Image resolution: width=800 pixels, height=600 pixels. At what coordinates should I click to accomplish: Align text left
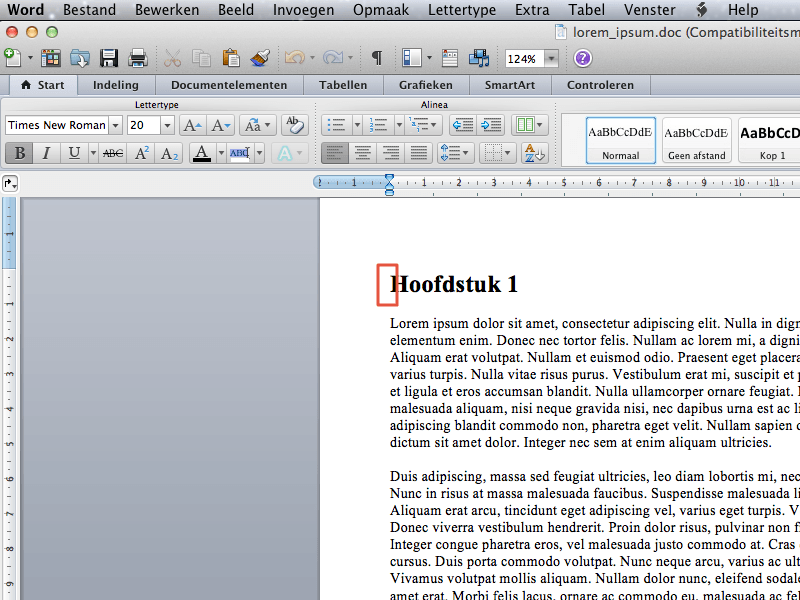click(x=335, y=153)
